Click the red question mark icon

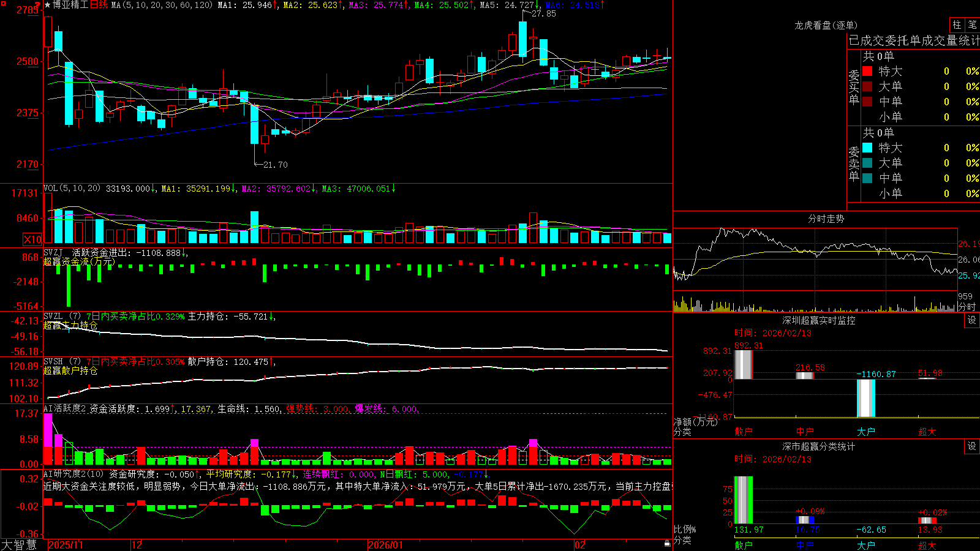37,5
